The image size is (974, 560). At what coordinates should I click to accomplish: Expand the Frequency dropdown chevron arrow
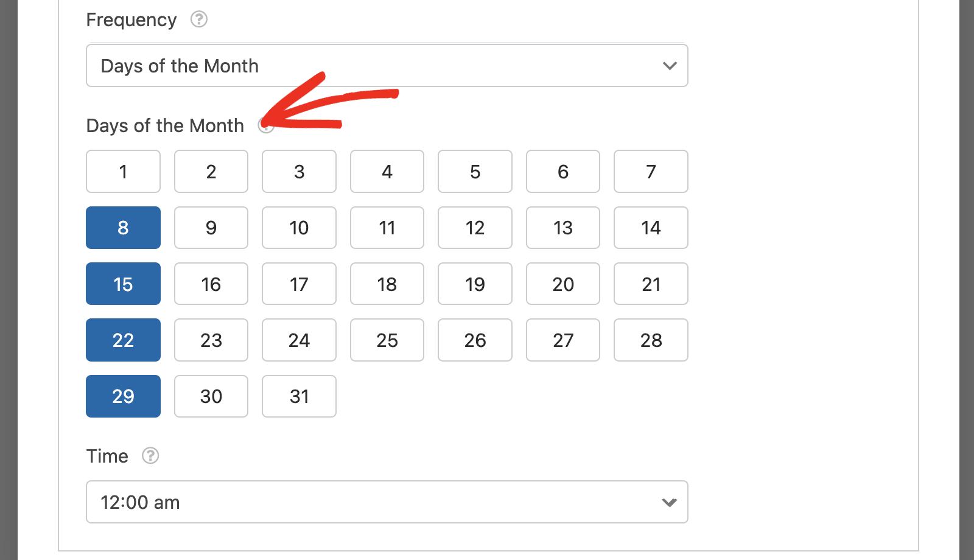click(x=670, y=66)
